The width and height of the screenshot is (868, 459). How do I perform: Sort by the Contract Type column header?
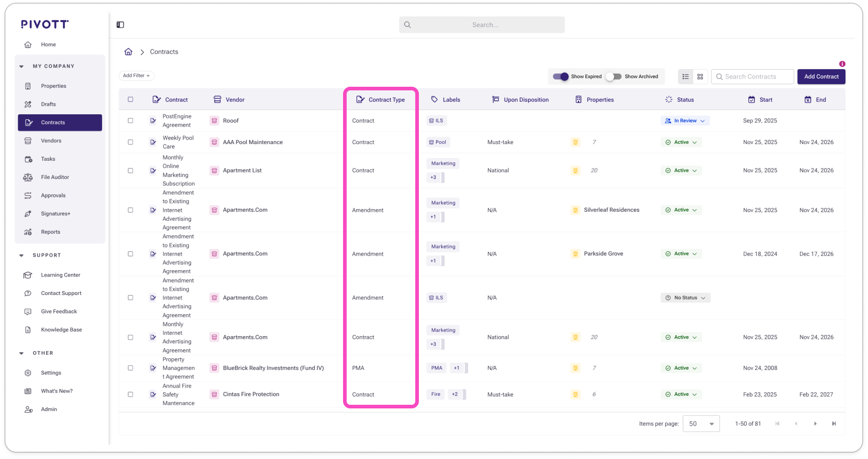pos(381,100)
